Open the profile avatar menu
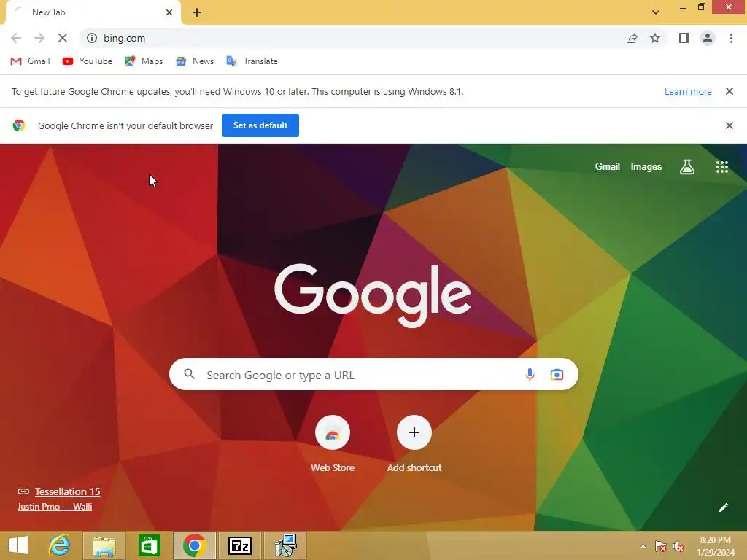This screenshot has height=560, width=747. point(708,38)
